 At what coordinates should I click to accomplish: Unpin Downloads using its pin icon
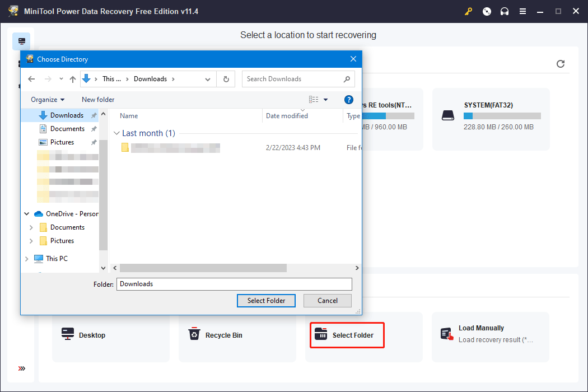click(94, 115)
